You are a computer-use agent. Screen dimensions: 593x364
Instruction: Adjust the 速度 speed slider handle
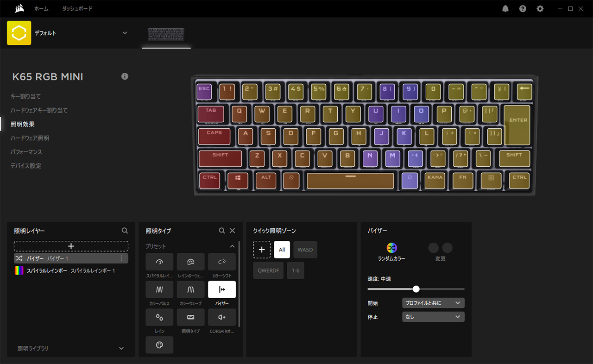click(x=416, y=289)
